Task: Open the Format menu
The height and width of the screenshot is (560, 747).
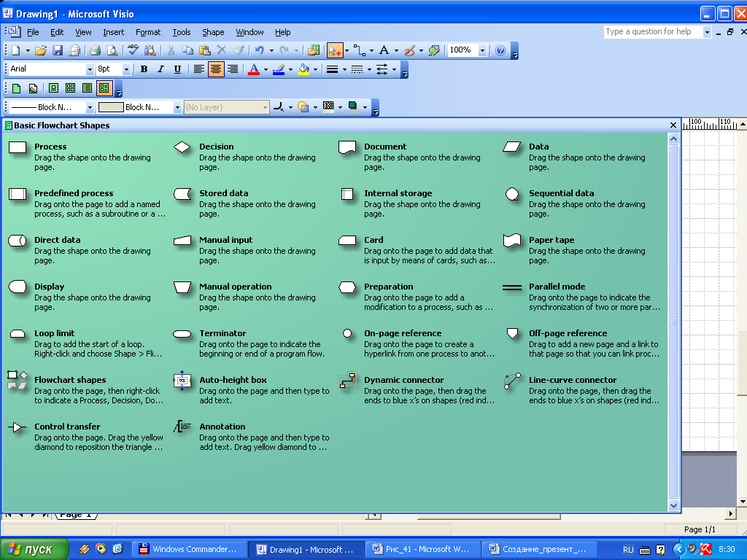Action: coord(148,32)
